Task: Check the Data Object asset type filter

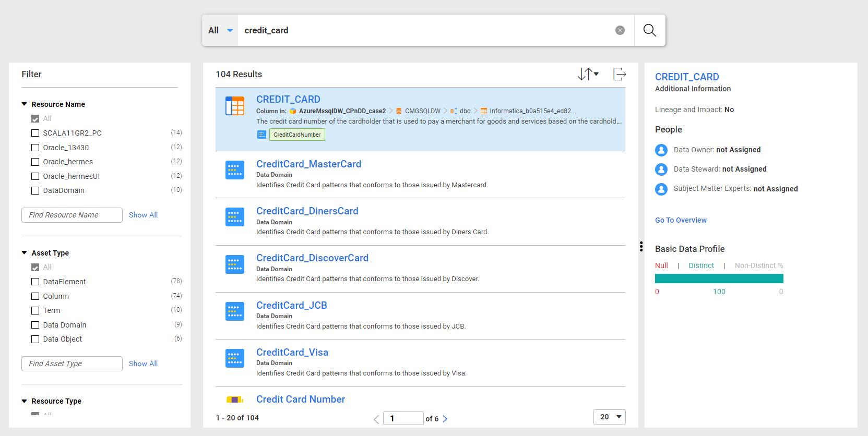Action: tap(35, 339)
